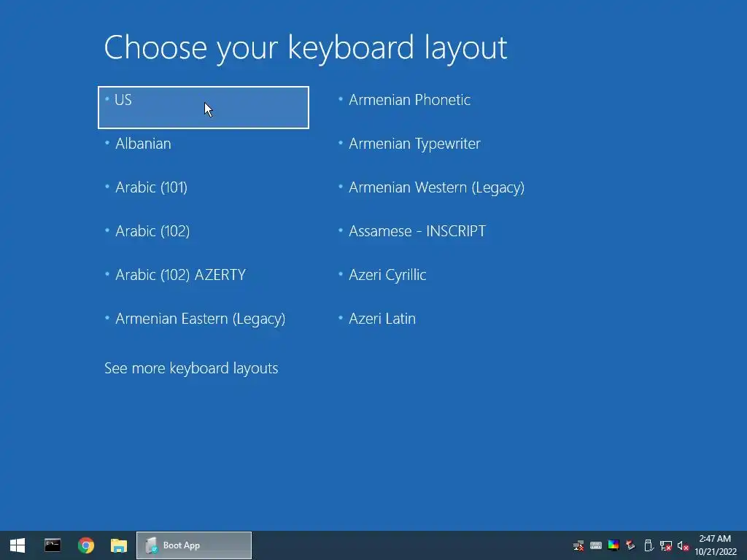Open Safely Remove Hardware USB icon

[649, 545]
